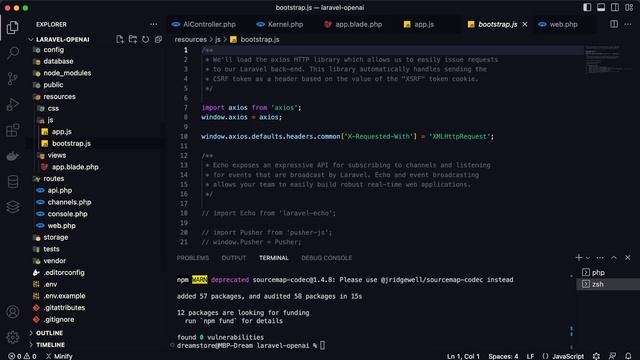Expand the TIMELINE section
The image size is (640, 360).
point(50,345)
